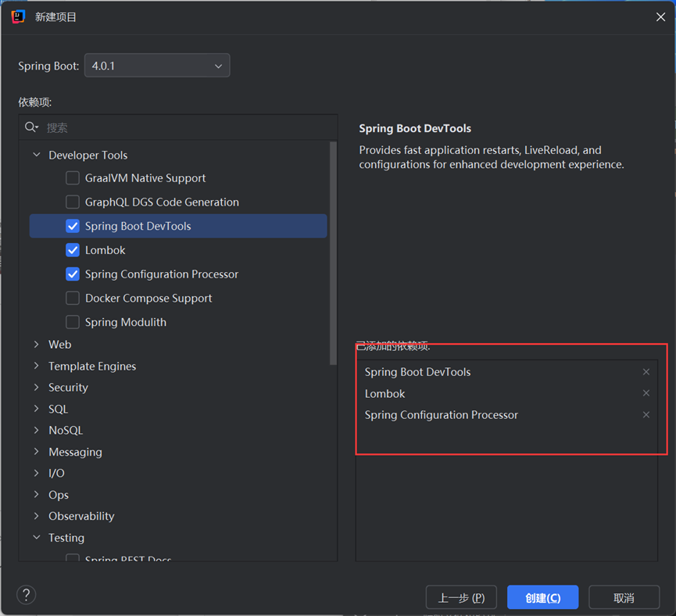
Task: Open the Spring Boot version dropdown
Action: coord(157,66)
